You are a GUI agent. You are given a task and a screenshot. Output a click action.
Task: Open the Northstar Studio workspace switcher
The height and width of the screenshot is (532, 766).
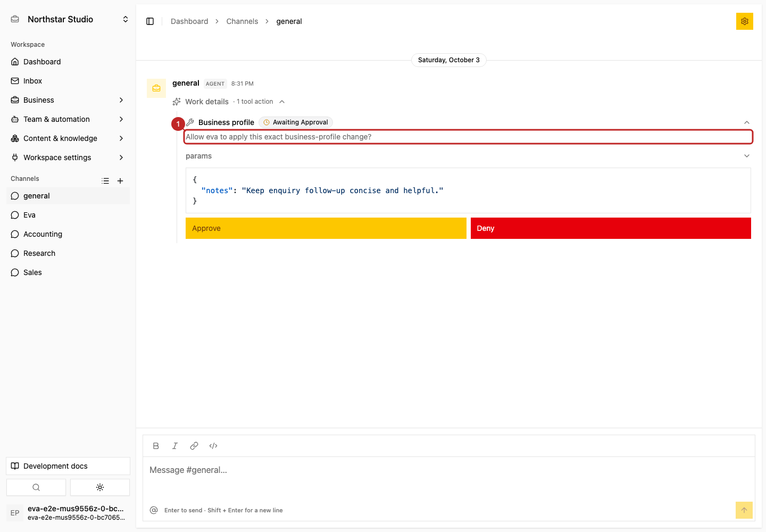click(x=68, y=19)
